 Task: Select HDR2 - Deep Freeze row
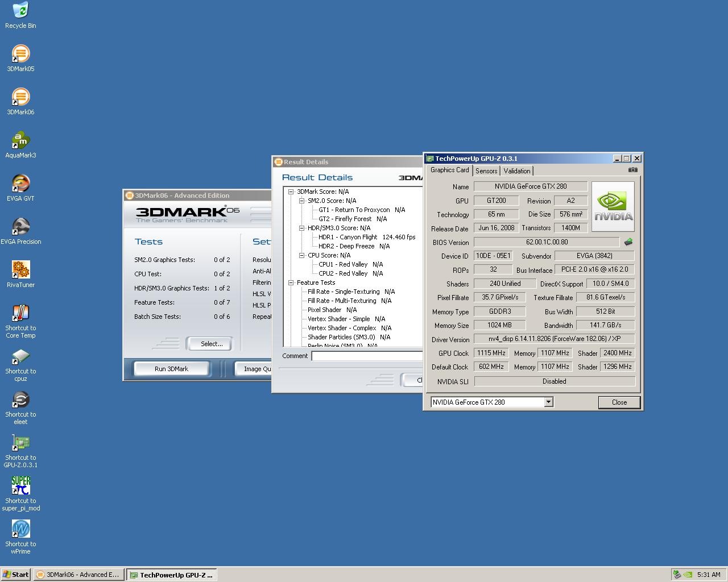tap(354, 246)
